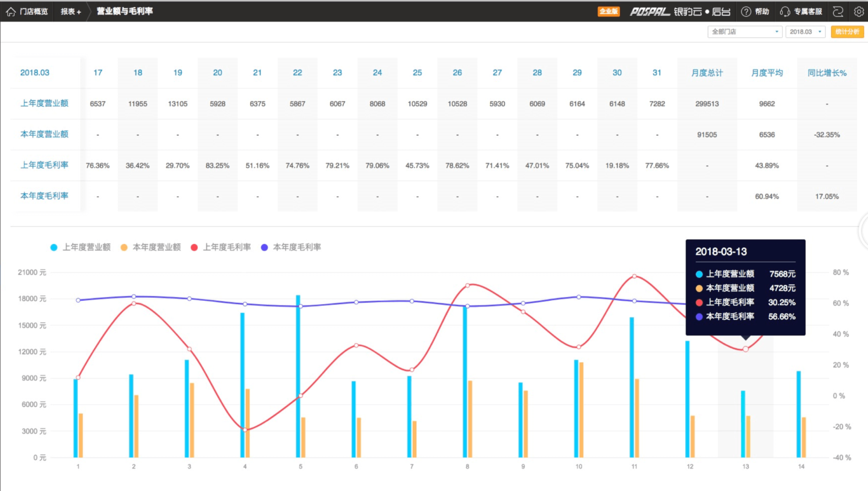Click the home icon beside 门店概览
This screenshot has width=868, height=491.
10,12
